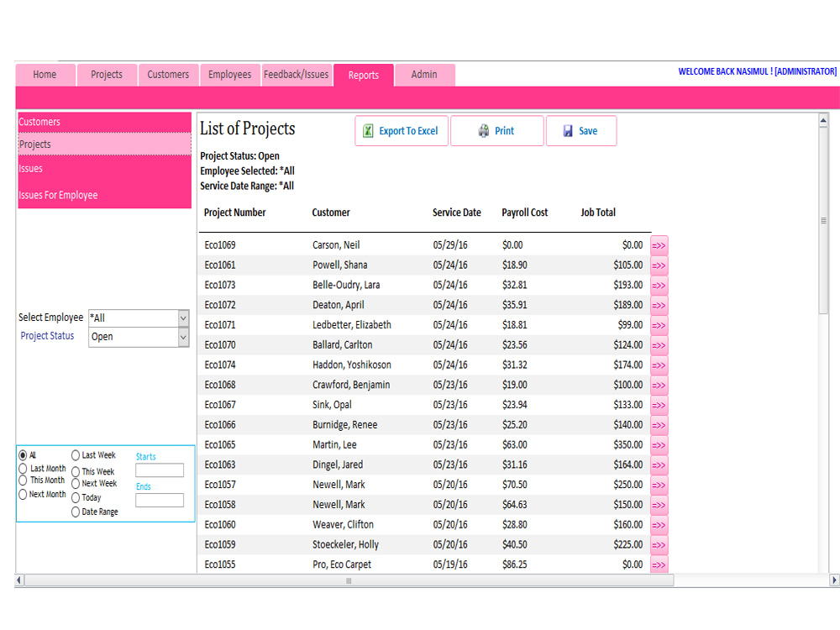Click the Project Number column header
The height and width of the screenshot is (630, 840).
click(x=234, y=213)
